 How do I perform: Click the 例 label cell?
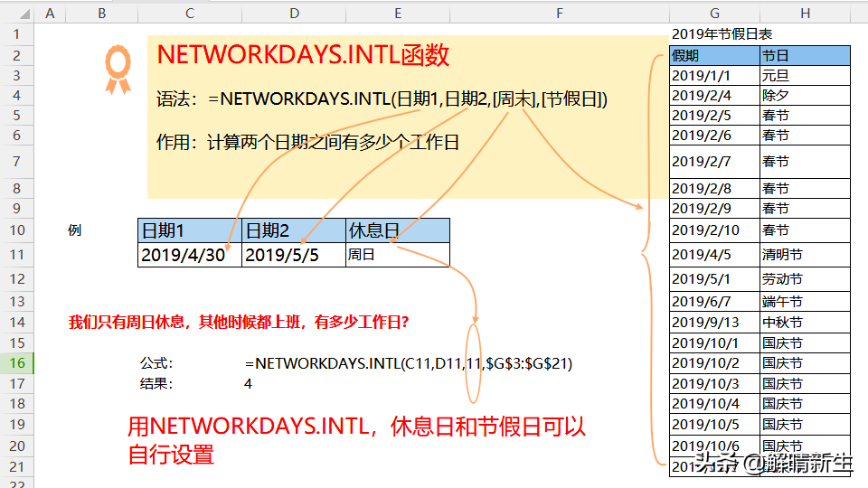pyautogui.click(x=75, y=230)
